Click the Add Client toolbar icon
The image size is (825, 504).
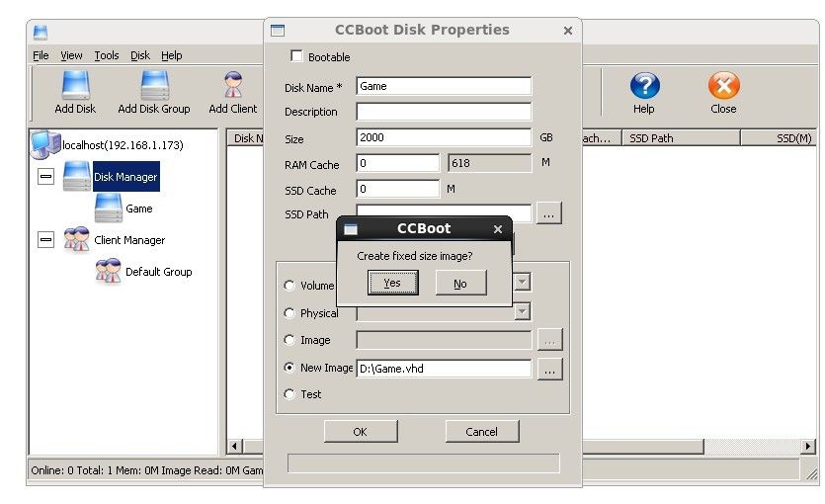click(x=233, y=86)
